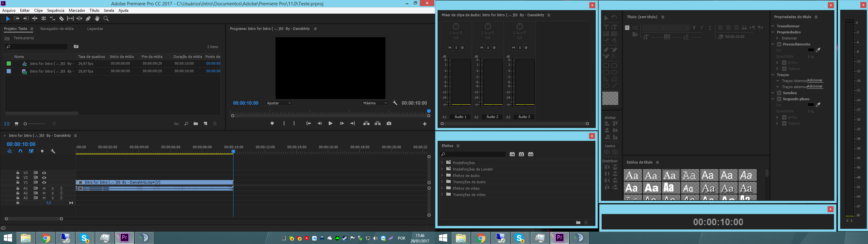Viewport: 868px width, 244px height.
Task: Open the Janela menu
Action: pyautogui.click(x=109, y=10)
